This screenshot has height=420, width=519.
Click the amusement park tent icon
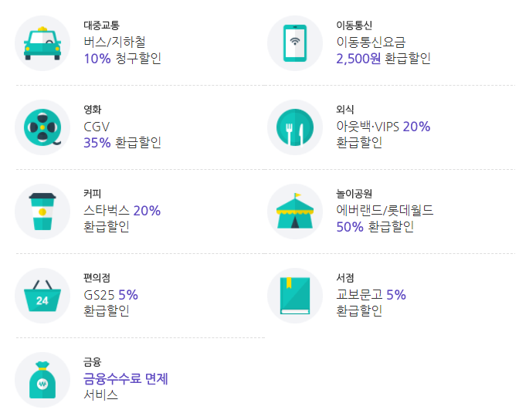coord(294,212)
